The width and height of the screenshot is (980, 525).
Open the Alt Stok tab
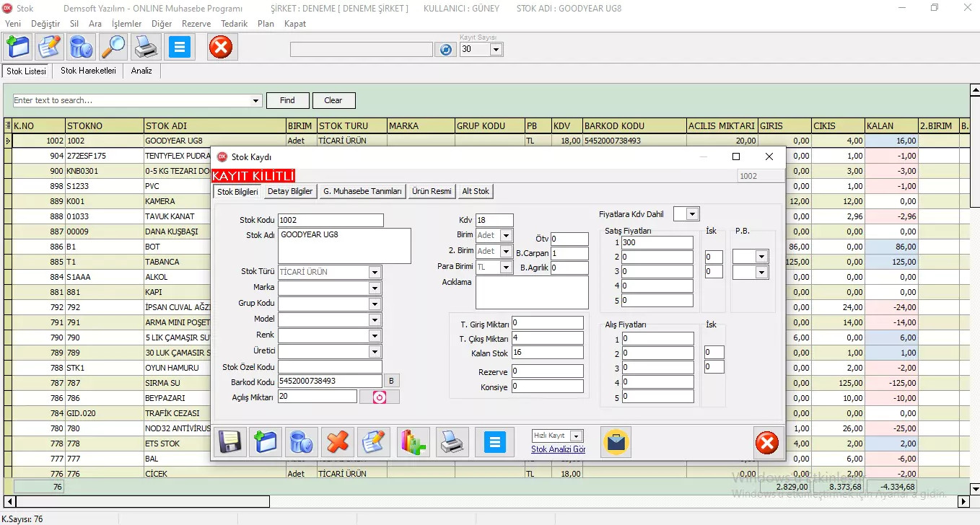click(x=476, y=191)
